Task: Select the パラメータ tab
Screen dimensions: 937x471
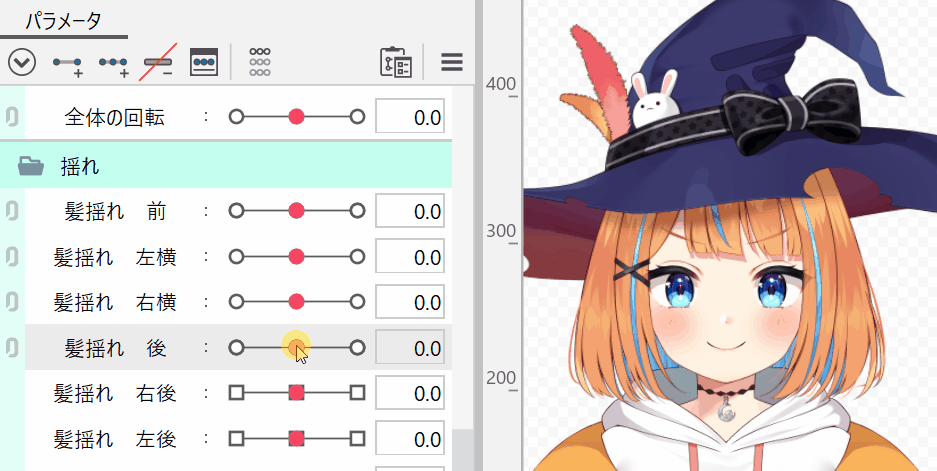Action: 62,19
